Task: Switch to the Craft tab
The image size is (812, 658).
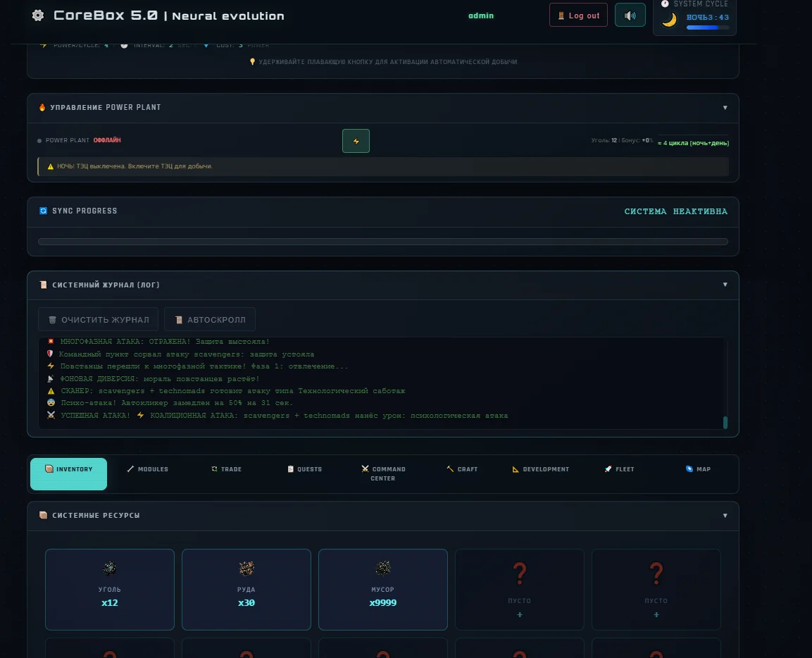Action: (x=462, y=469)
